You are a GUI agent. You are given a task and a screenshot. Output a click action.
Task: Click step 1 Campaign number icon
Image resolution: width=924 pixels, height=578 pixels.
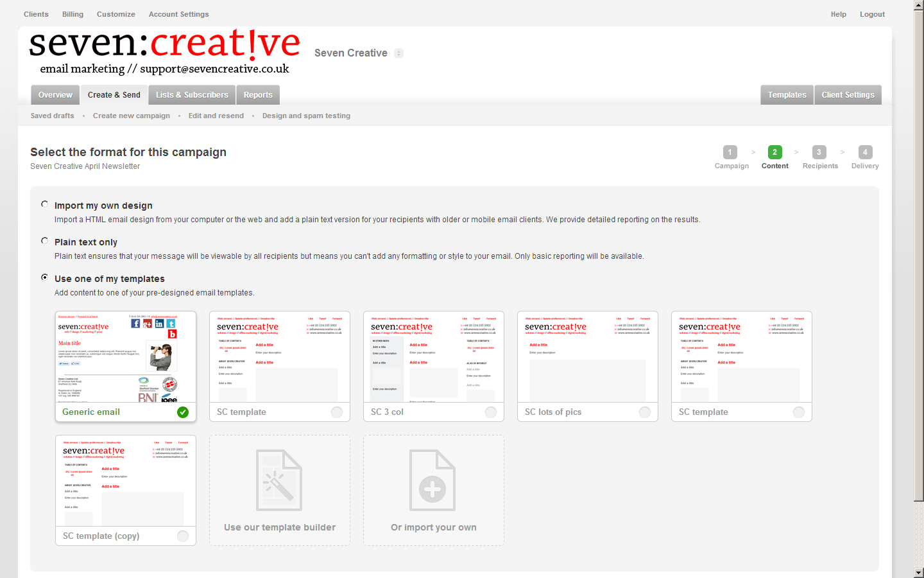click(730, 152)
